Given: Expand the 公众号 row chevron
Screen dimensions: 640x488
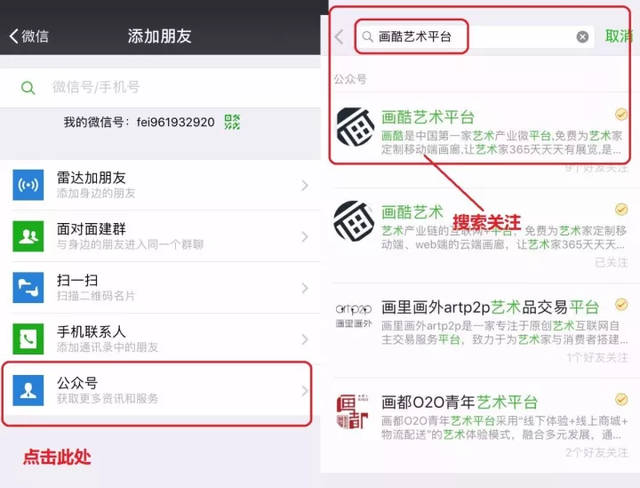Looking at the screenshot, I should (304, 390).
